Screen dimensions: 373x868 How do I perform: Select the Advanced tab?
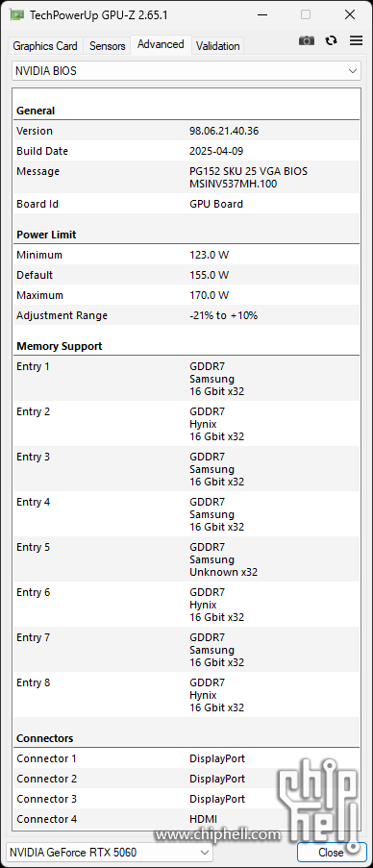161,44
